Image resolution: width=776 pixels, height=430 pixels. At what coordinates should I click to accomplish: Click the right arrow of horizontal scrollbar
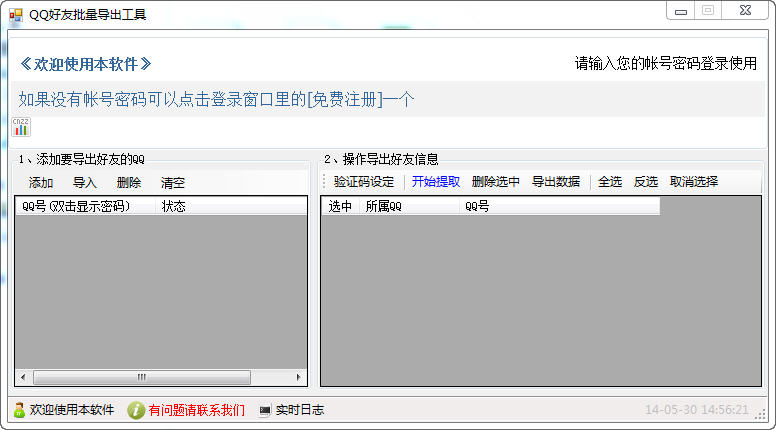[298, 378]
